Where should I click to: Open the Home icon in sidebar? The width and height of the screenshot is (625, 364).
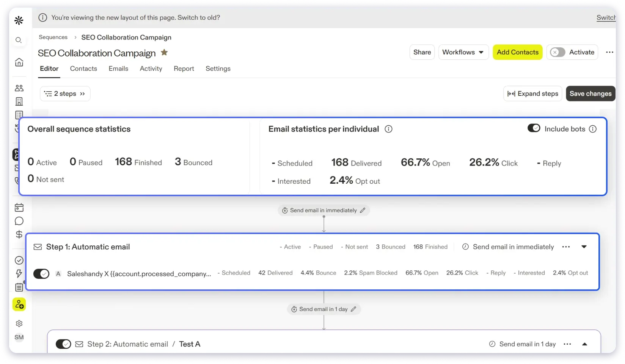tap(19, 62)
